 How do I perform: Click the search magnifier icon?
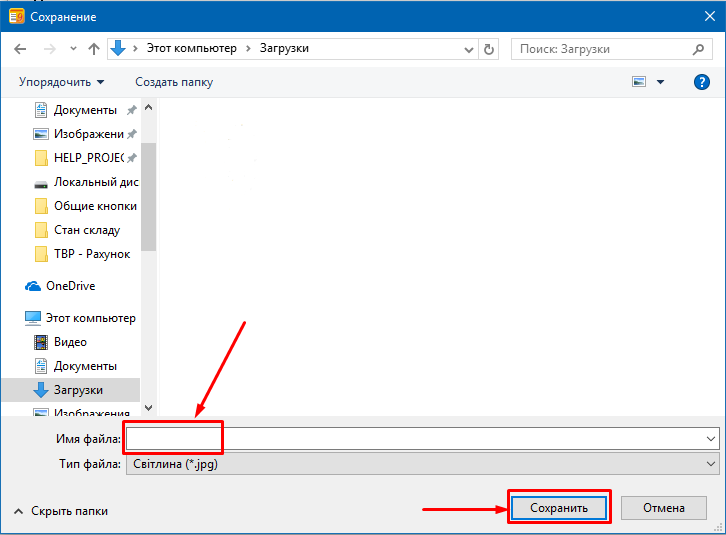699,48
